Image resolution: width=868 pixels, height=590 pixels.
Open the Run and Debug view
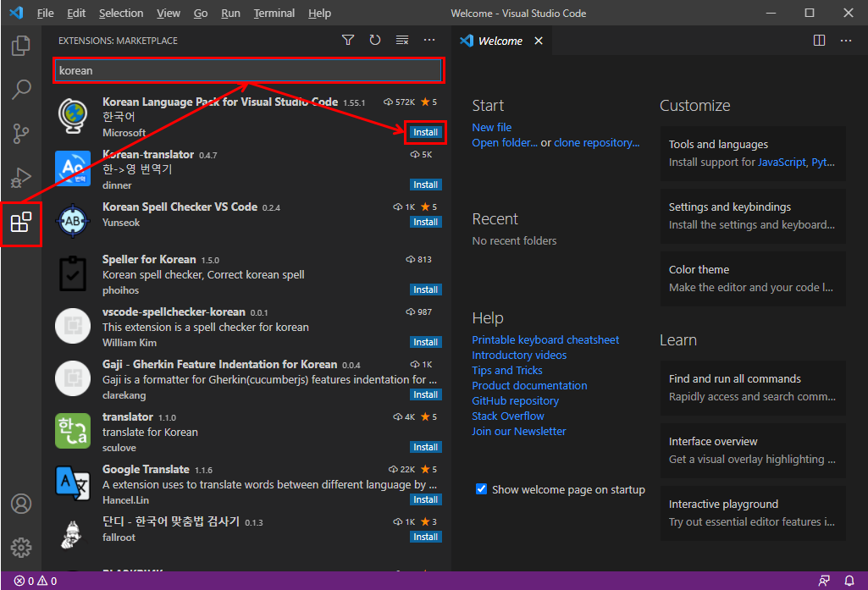click(21, 178)
